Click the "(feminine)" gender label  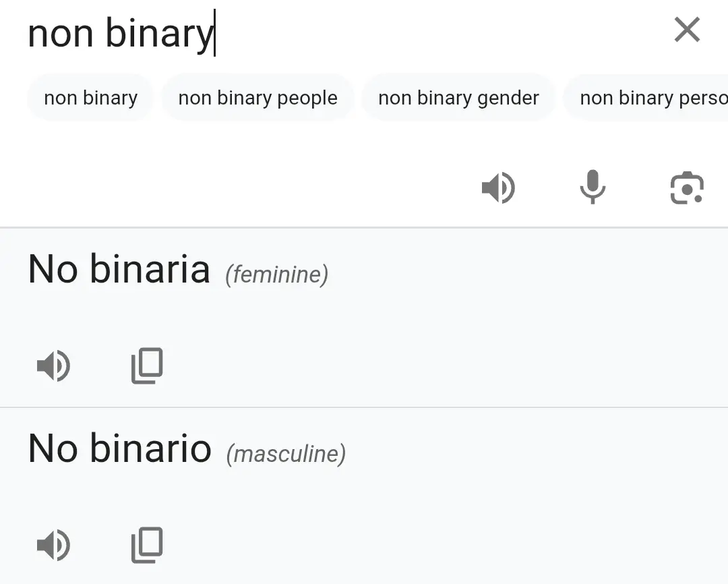(277, 274)
